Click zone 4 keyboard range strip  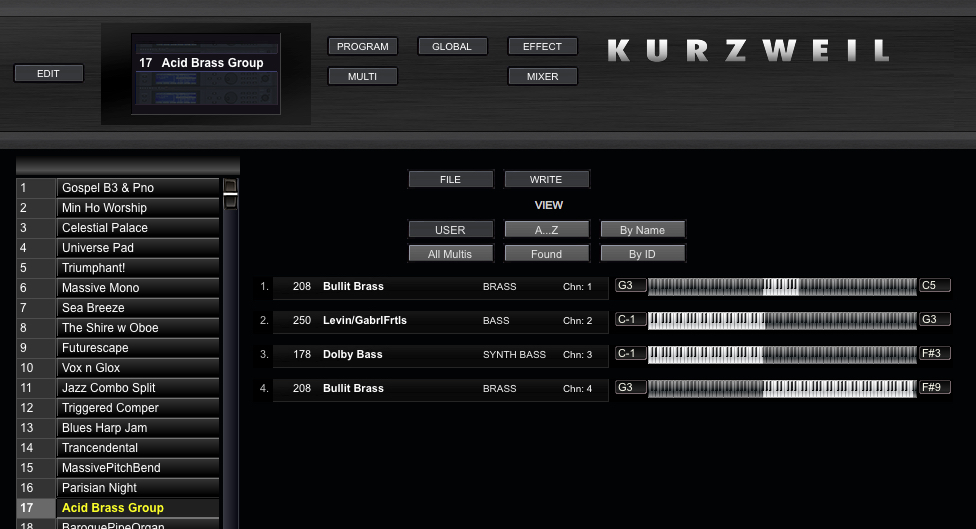(782, 388)
